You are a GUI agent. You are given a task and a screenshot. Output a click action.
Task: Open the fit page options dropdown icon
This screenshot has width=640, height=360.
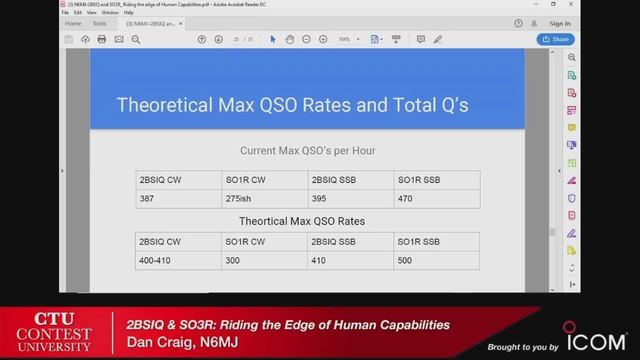[x=376, y=39]
